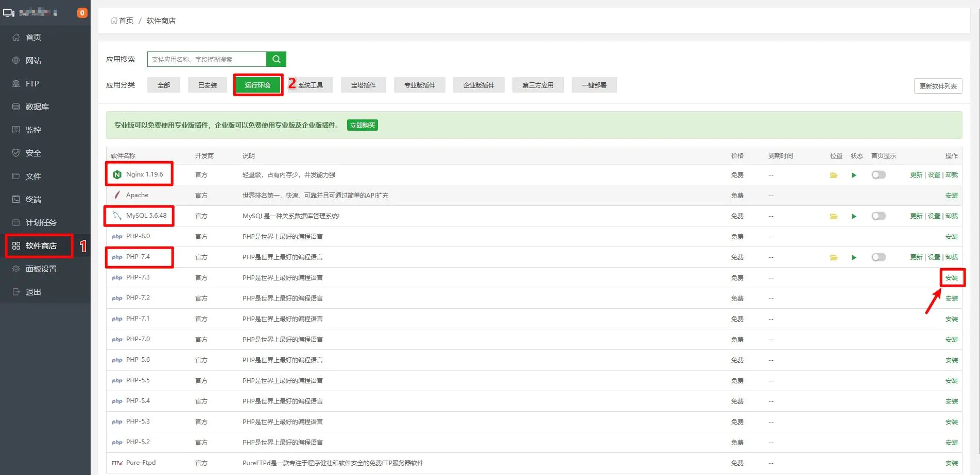980x475 pixels.
Task: Click the 立即购买 button
Action: click(362, 125)
